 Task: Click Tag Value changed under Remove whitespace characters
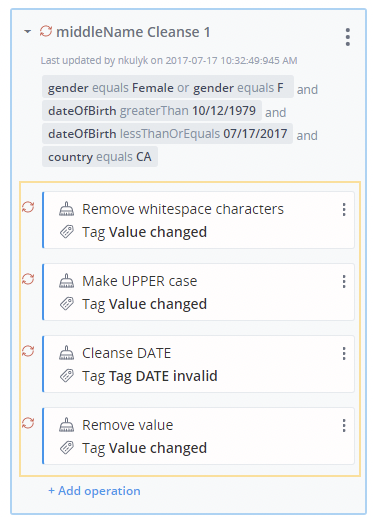[145, 232]
